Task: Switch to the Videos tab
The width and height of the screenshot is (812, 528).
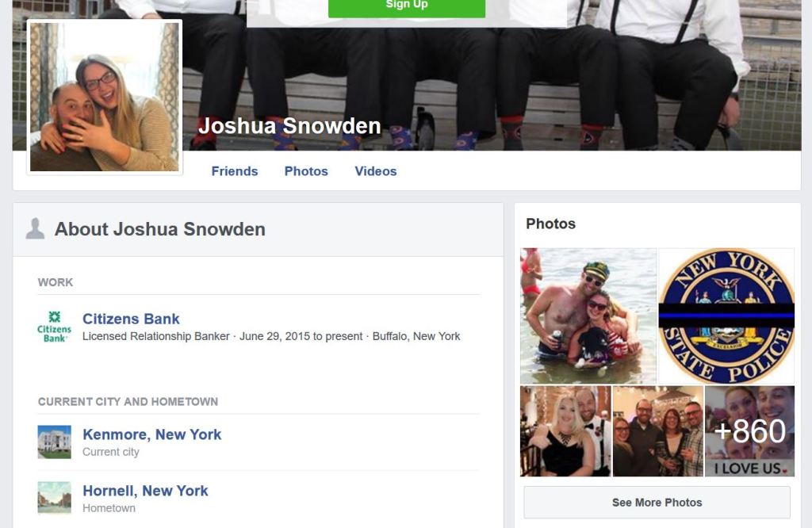Action: [x=375, y=171]
